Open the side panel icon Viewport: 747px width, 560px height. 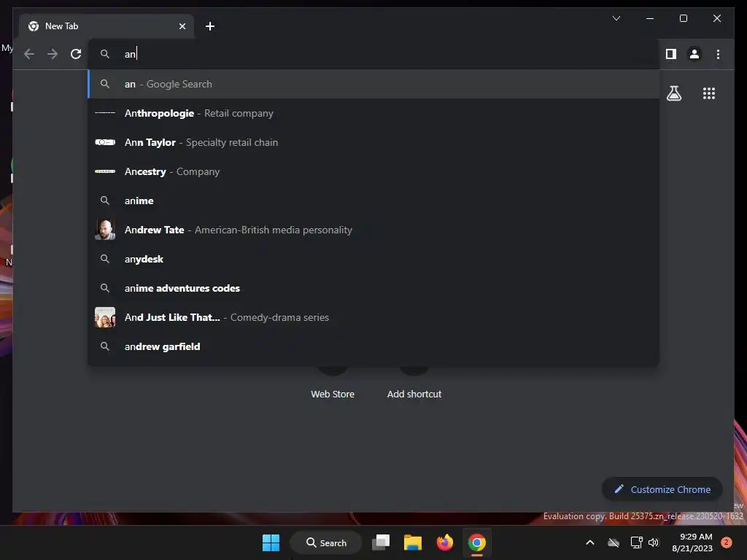tap(671, 54)
